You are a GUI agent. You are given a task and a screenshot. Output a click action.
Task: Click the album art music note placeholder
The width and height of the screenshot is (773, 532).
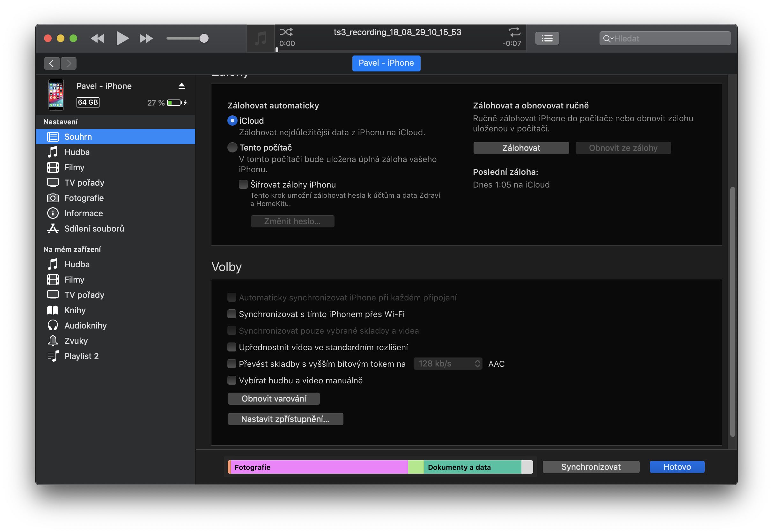[x=260, y=38]
